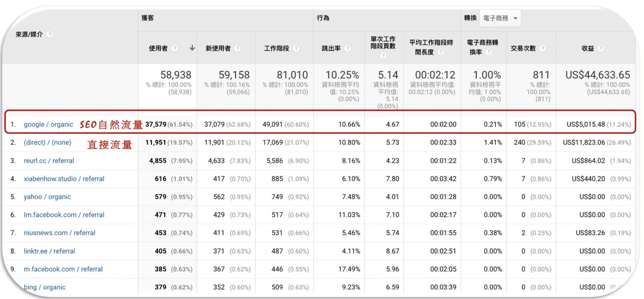Image resolution: width=644 pixels, height=299 pixels.
Task: Open xiabenhow.studio / referral link
Action: click(64, 179)
